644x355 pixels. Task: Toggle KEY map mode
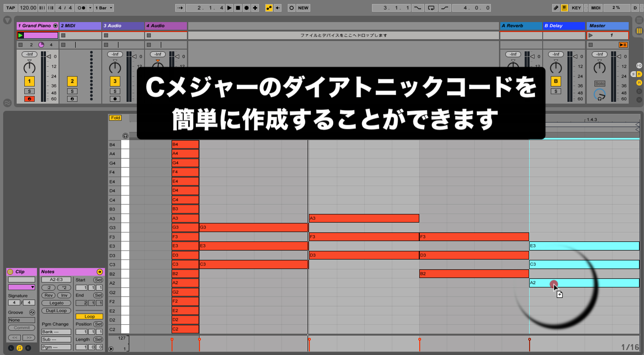click(x=576, y=8)
